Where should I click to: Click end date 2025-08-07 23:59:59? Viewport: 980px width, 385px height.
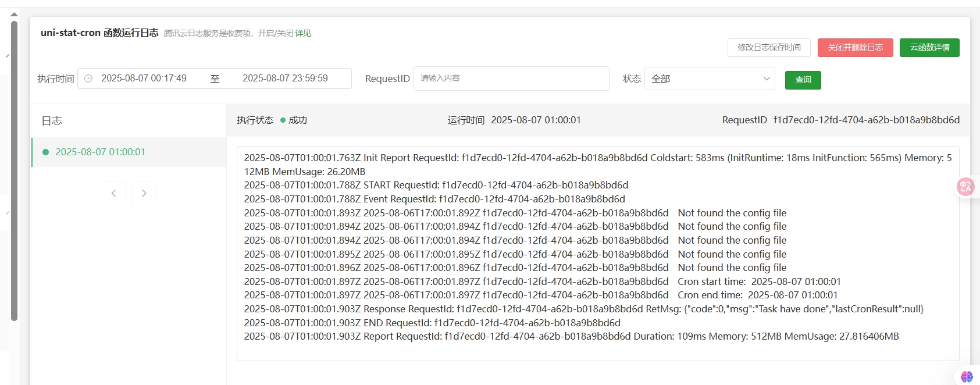coord(285,79)
